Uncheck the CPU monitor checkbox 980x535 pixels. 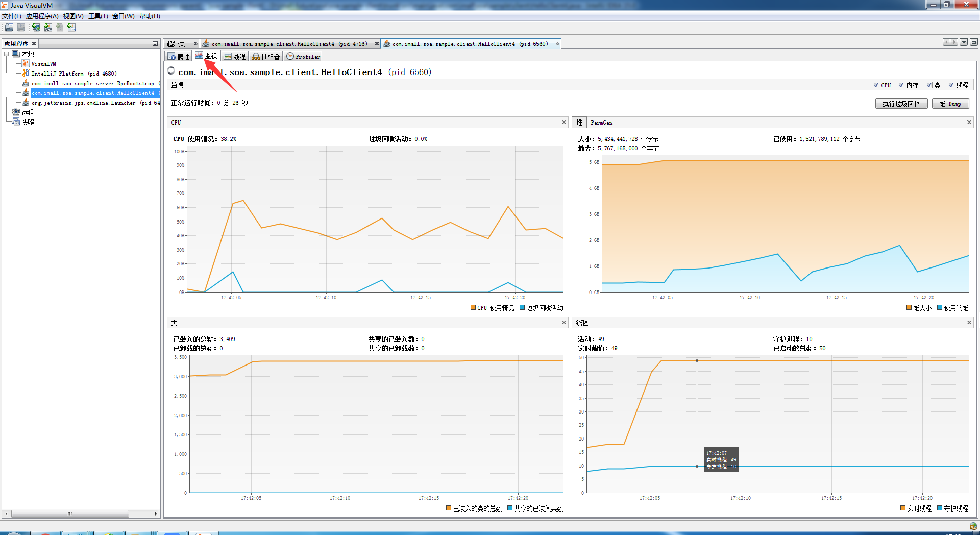pos(876,85)
